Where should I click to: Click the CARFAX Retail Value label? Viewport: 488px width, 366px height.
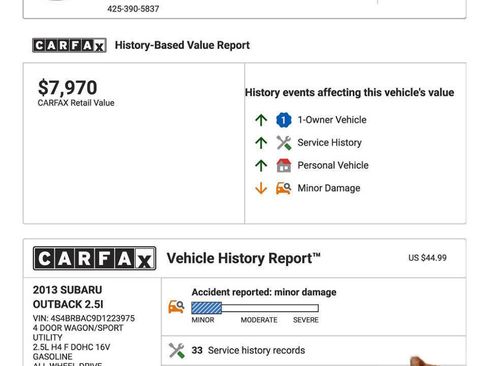(76, 103)
